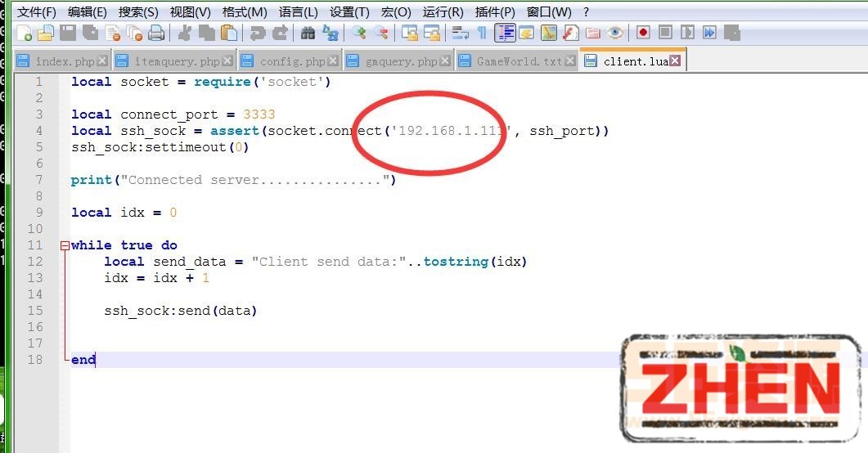The width and height of the screenshot is (868, 453).
Task: Close the index.php tab
Action: click(x=102, y=61)
